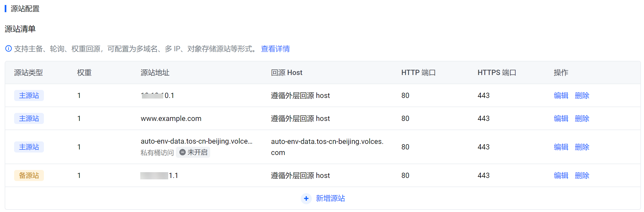Edit the backup origin row
Image resolution: width=644 pixels, height=212 pixels.
point(561,175)
